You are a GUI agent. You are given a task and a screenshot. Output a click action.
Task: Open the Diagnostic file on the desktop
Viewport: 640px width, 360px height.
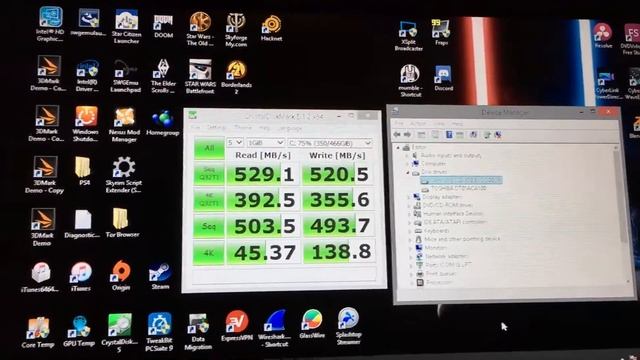(x=82, y=224)
